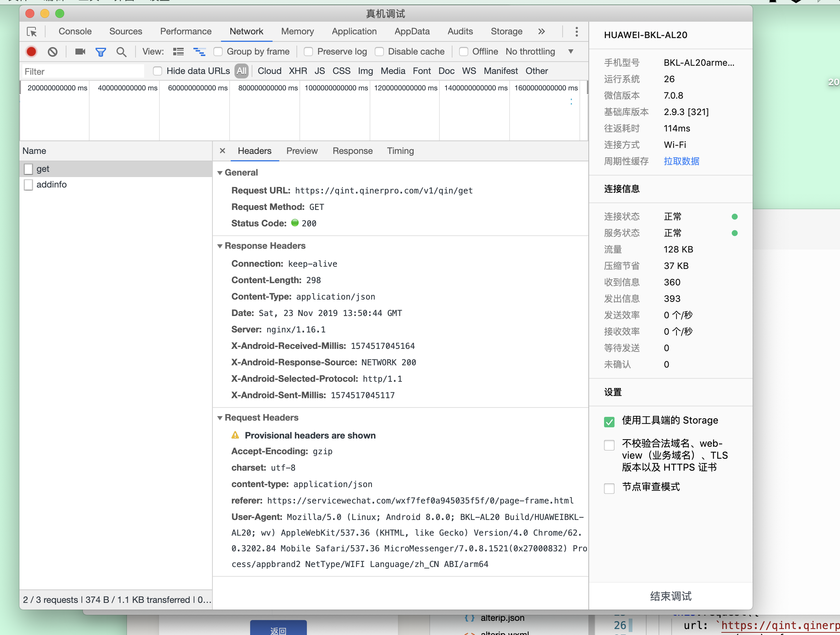Switch to large request rows view icon
Image resolution: width=840 pixels, height=635 pixels.
pos(178,52)
